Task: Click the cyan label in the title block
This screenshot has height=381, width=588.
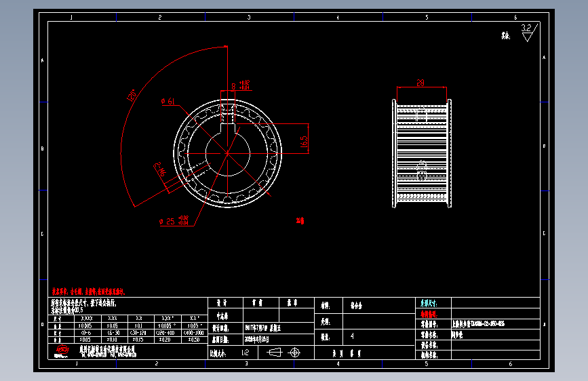Action: click(429, 303)
